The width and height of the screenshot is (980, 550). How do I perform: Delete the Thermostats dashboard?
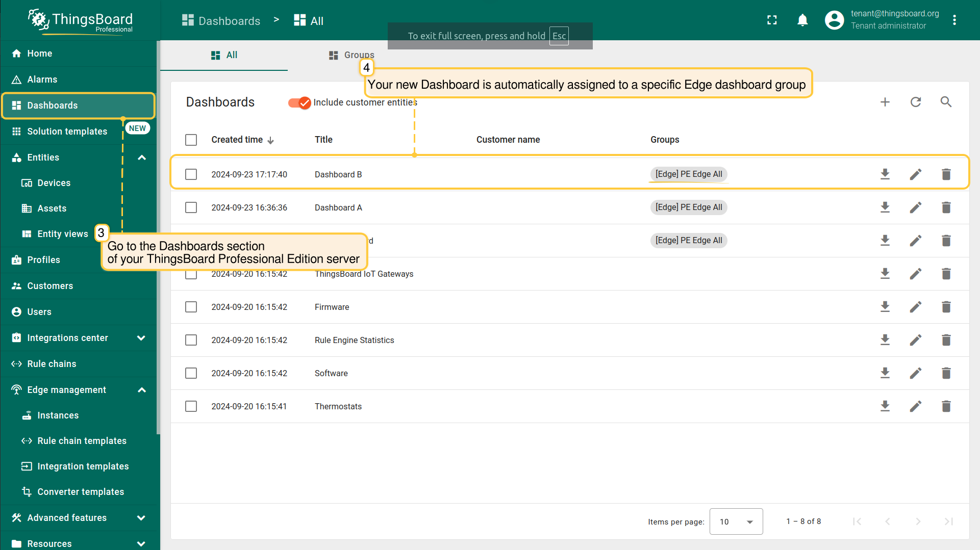946,406
